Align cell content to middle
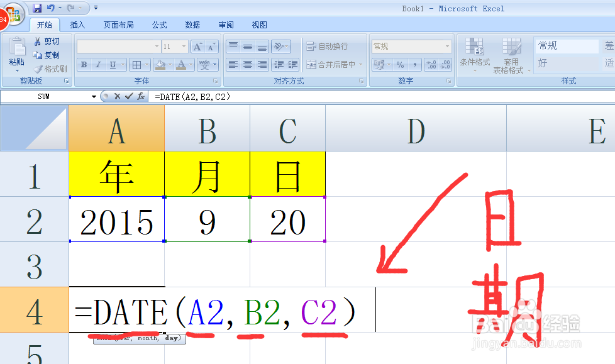Viewport: 615px width, 364px height. [x=248, y=47]
